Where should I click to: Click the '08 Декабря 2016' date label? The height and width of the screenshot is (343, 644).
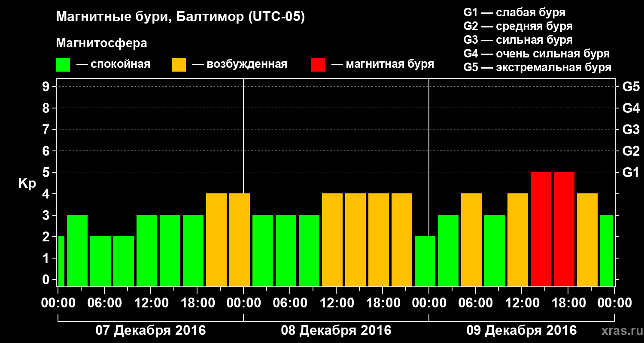(336, 331)
